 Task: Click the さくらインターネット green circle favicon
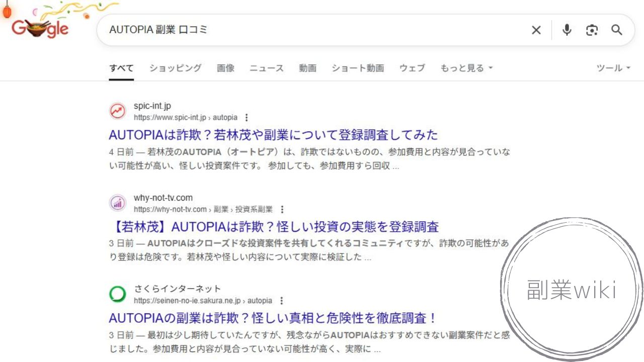click(x=118, y=294)
